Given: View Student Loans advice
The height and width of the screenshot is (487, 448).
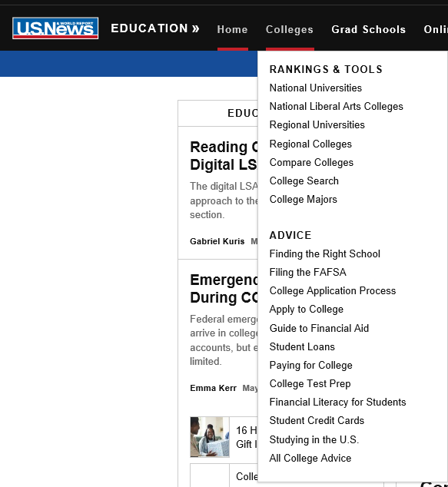Looking at the screenshot, I should click(302, 346).
